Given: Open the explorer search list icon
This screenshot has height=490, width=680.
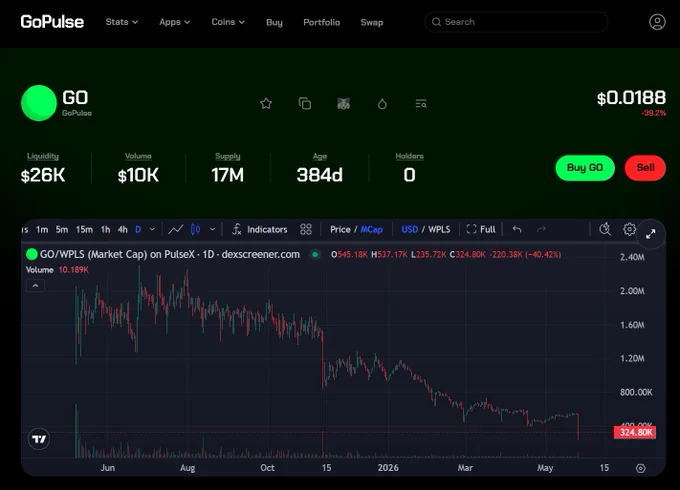Looking at the screenshot, I should click(421, 104).
